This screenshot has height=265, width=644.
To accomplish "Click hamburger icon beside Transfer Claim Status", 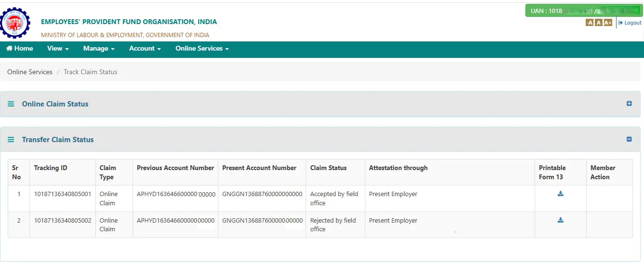I will [x=11, y=140].
